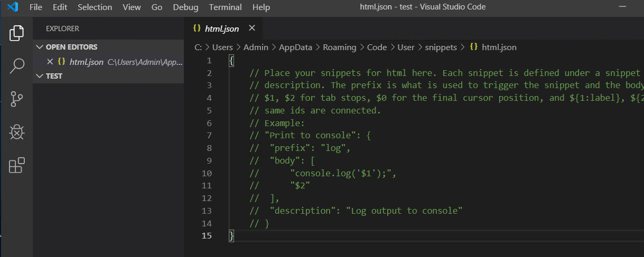Viewport: 644px width, 257px height.
Task: Open the File menu
Action: (36, 7)
